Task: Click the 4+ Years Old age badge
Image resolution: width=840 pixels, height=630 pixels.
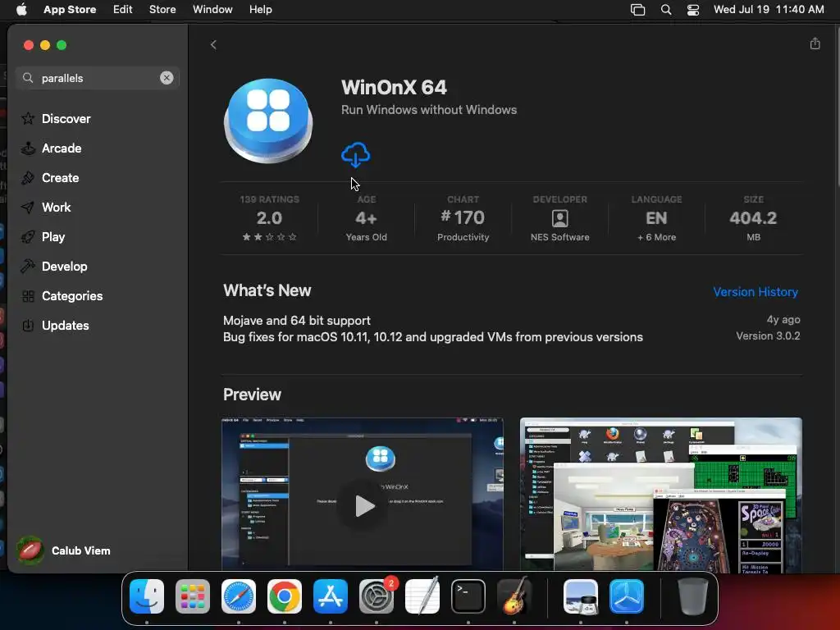Action: 366,220
